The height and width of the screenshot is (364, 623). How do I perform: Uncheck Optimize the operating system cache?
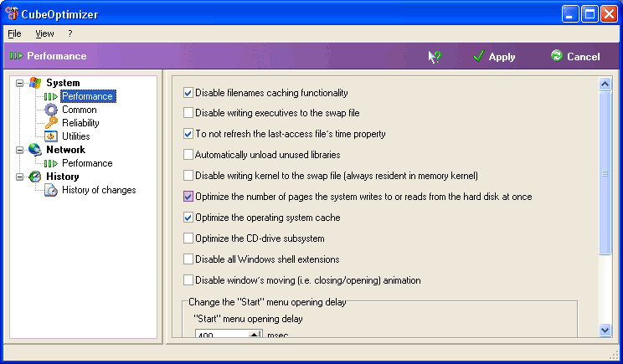point(188,218)
